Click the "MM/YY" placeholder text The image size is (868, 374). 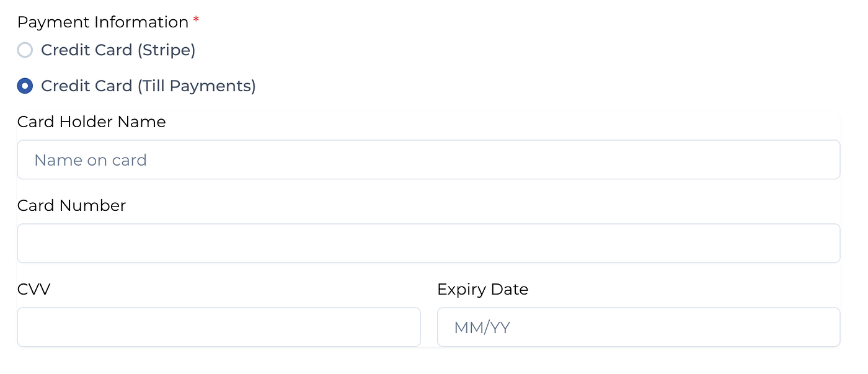point(482,327)
